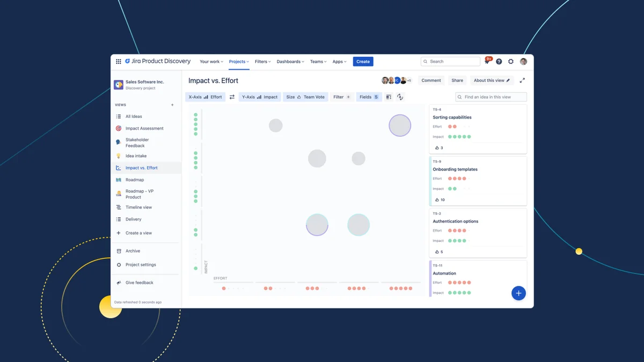Click the Find an idea in this view search field
The height and width of the screenshot is (362, 644).
(x=491, y=97)
